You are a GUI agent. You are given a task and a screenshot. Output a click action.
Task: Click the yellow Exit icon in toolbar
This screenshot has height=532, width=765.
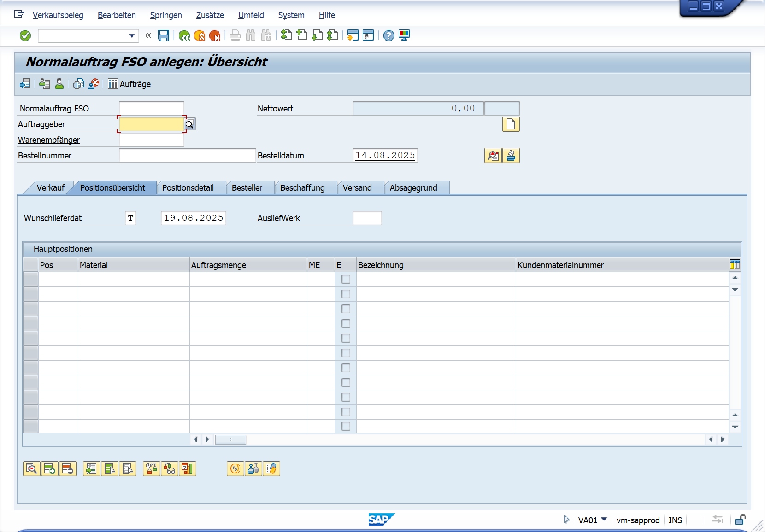(x=200, y=35)
